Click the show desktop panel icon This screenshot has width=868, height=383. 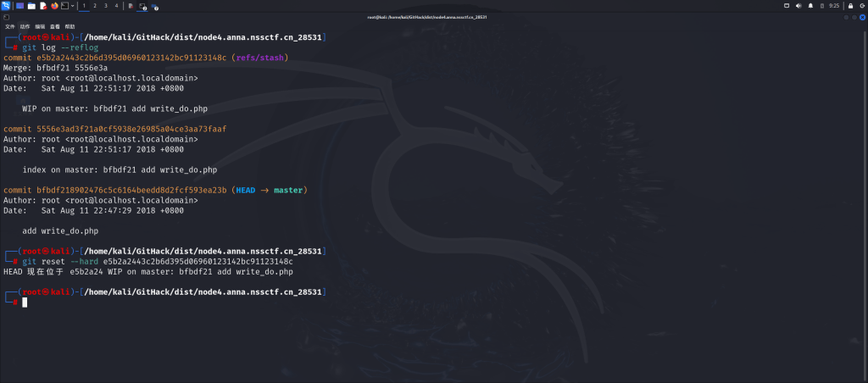pyautogui.click(x=20, y=6)
